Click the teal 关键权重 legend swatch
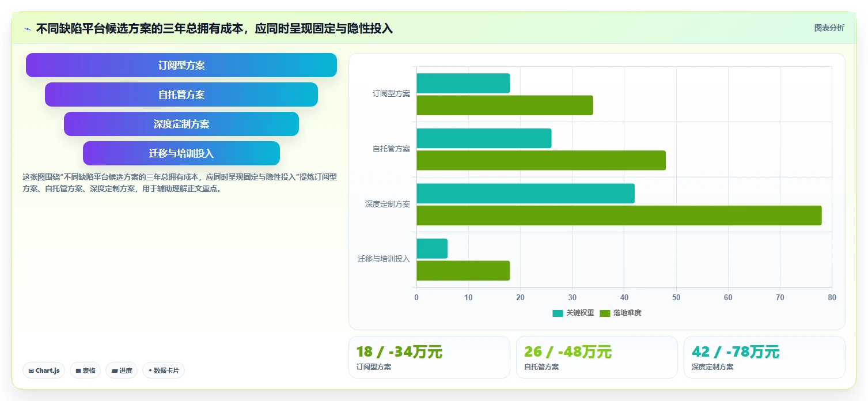 pyautogui.click(x=558, y=313)
